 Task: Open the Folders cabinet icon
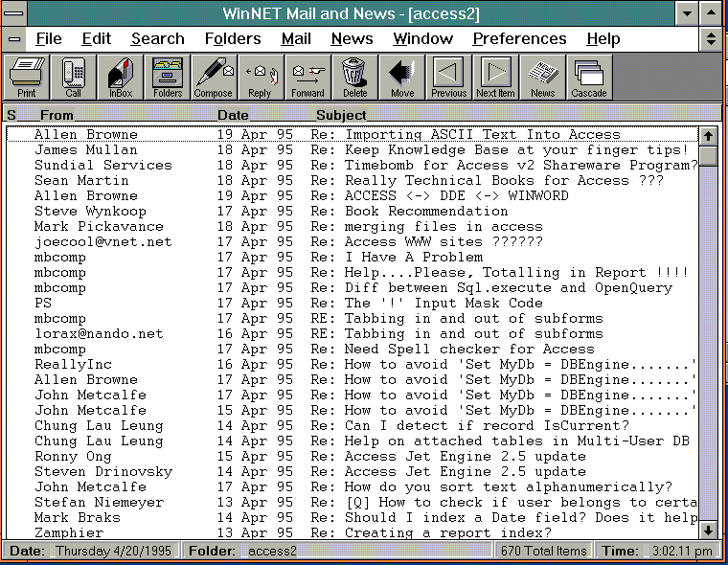click(x=167, y=77)
